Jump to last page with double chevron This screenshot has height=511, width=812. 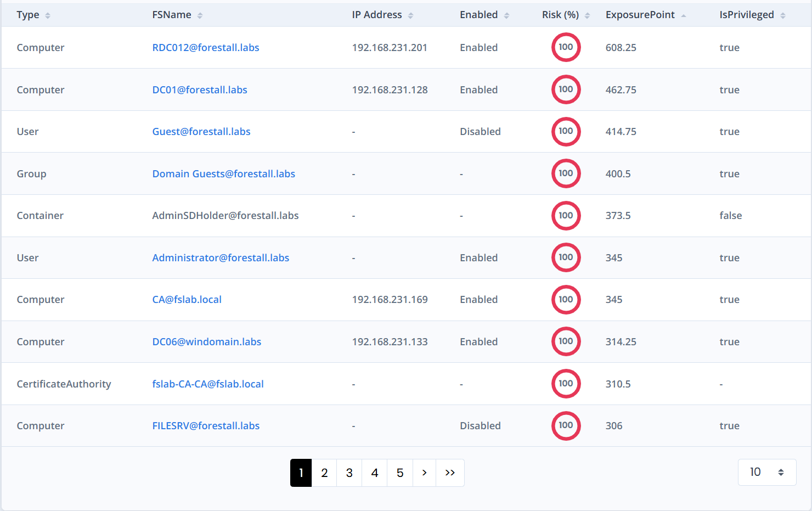tap(450, 473)
